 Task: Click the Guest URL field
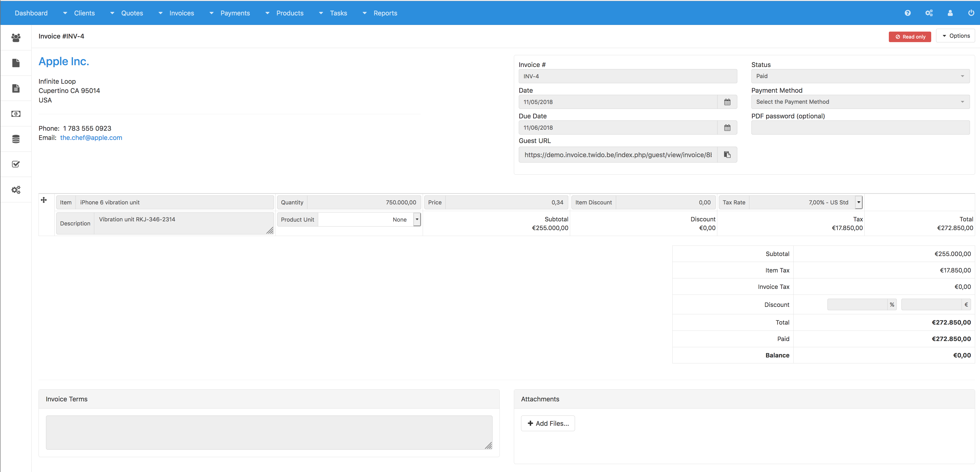coord(618,155)
